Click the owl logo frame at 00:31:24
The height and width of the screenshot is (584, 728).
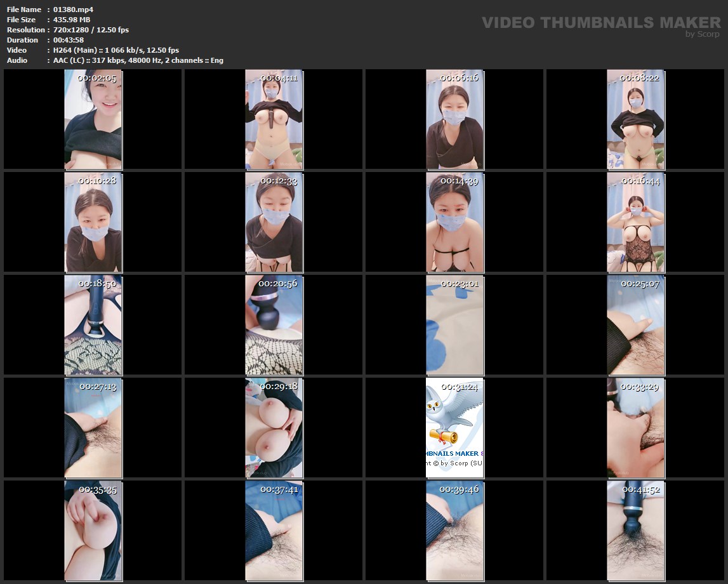click(454, 428)
